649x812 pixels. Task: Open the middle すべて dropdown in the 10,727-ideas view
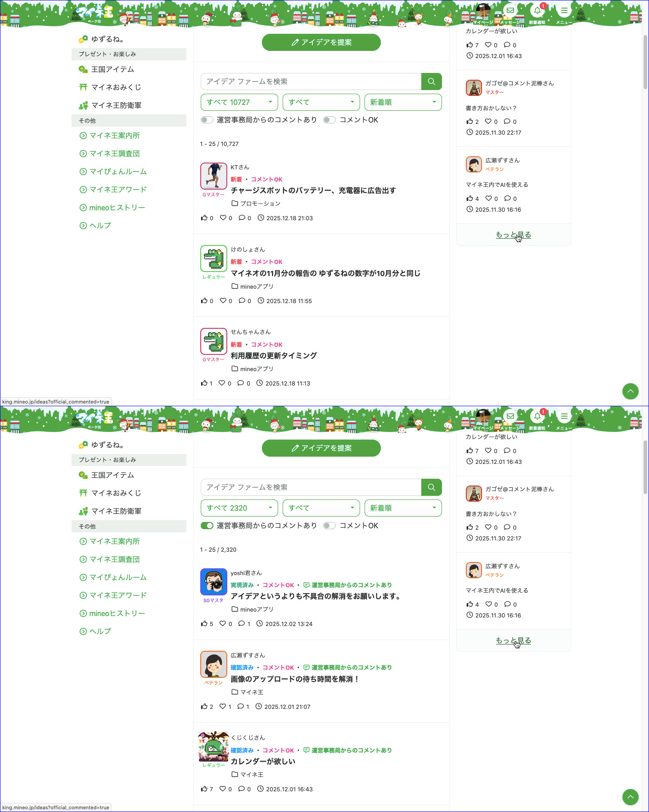[321, 102]
